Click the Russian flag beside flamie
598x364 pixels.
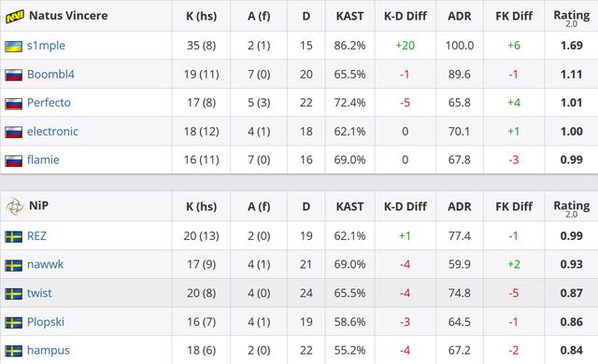coord(14,161)
